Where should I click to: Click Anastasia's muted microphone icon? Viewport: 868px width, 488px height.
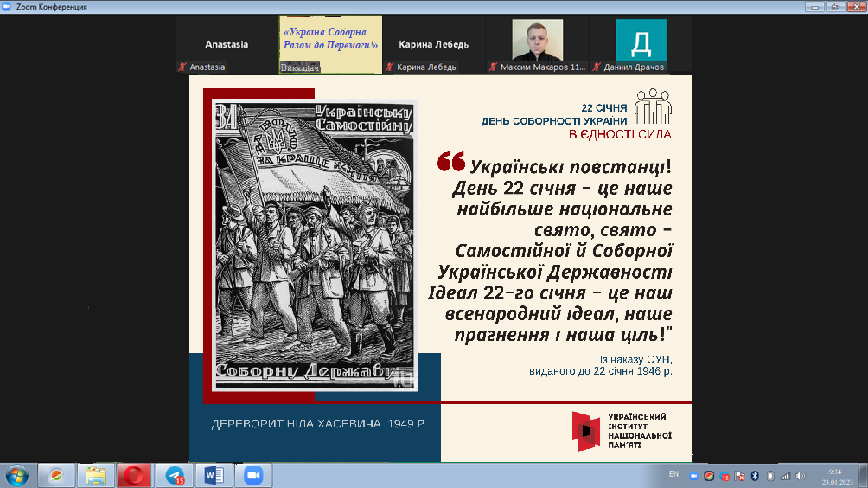[x=182, y=67]
